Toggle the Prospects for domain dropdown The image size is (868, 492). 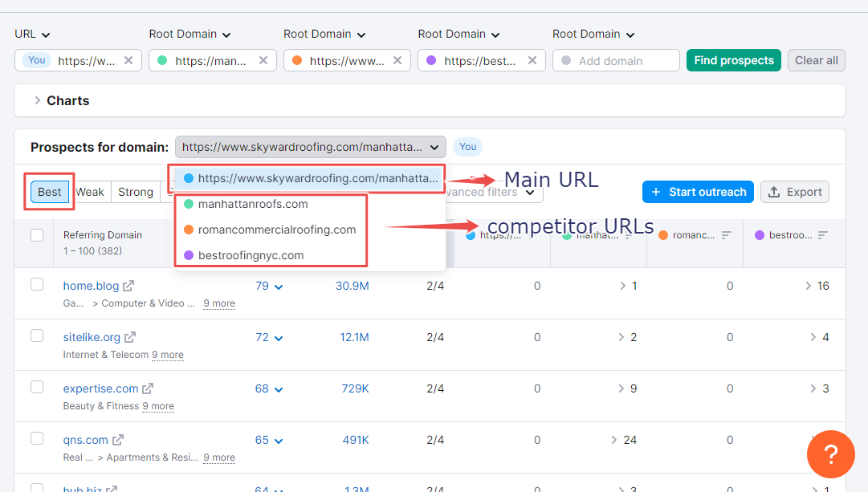click(311, 147)
